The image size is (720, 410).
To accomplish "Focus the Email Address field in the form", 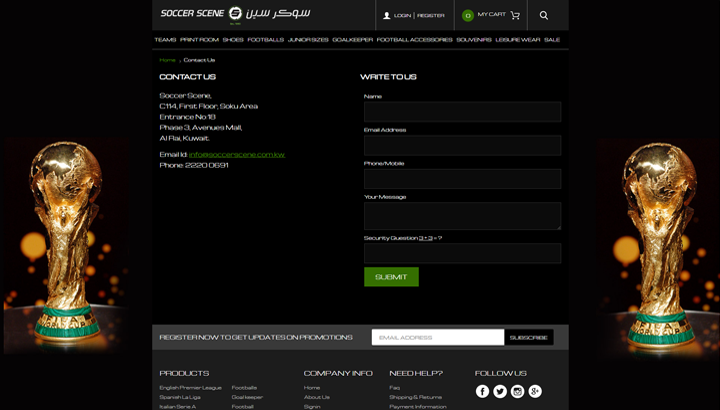I will point(462,145).
